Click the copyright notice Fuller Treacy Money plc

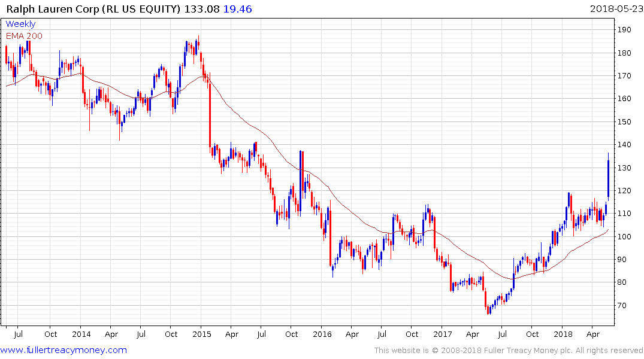tap(509, 351)
